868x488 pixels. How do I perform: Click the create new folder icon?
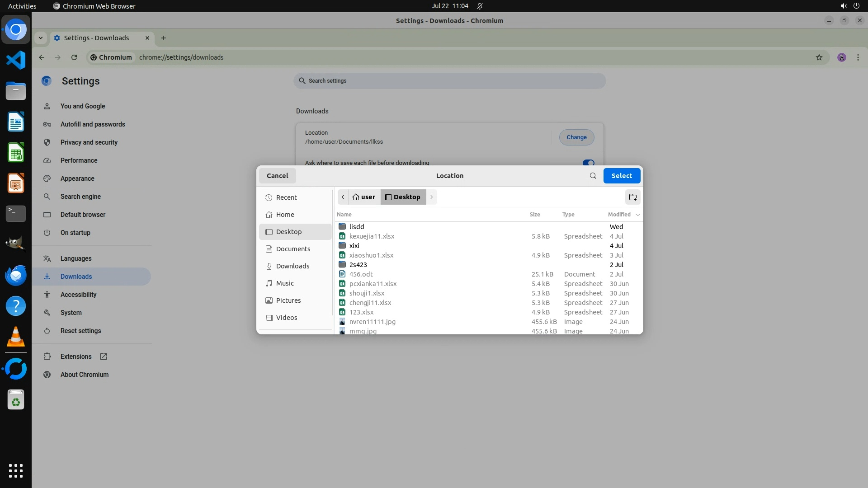[x=632, y=197]
